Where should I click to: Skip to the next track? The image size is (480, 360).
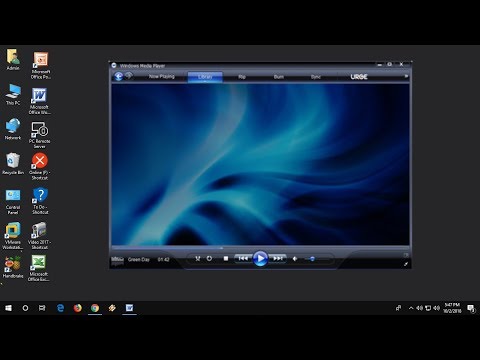click(x=278, y=258)
